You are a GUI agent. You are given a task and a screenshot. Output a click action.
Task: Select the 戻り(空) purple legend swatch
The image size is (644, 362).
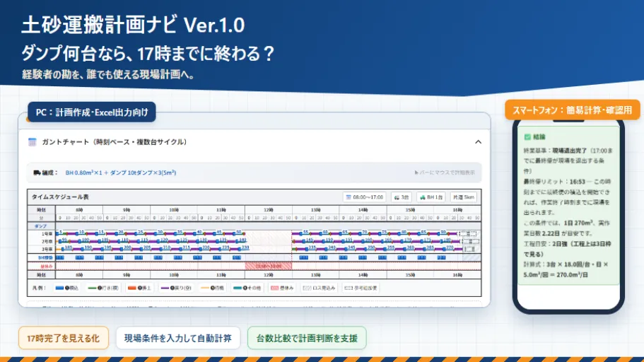[165, 288]
